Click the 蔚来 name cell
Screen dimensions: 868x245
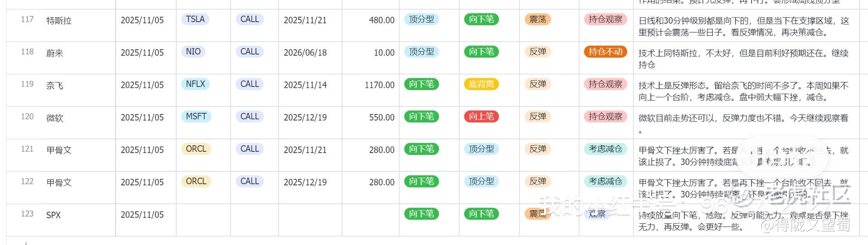pos(55,53)
